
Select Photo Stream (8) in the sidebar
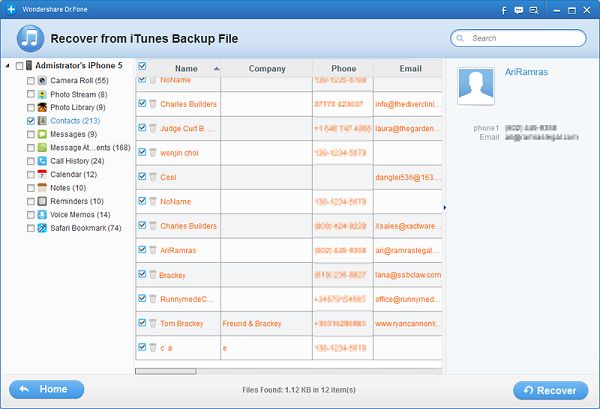78,94
